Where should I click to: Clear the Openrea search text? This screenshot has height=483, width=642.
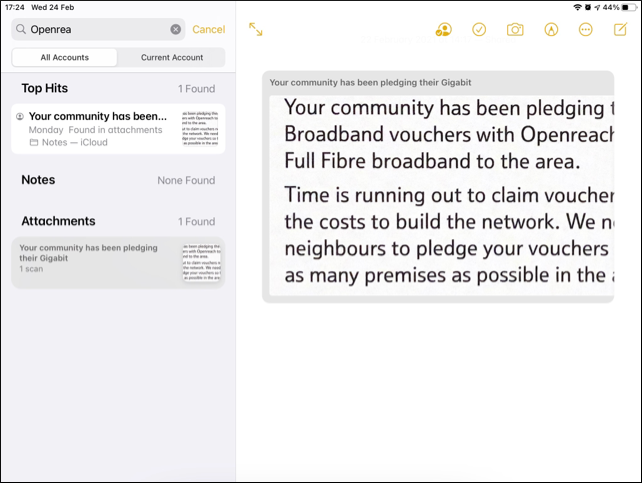click(176, 29)
